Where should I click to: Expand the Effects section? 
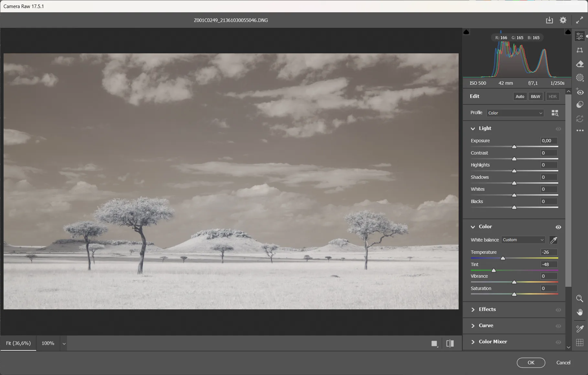pos(487,309)
